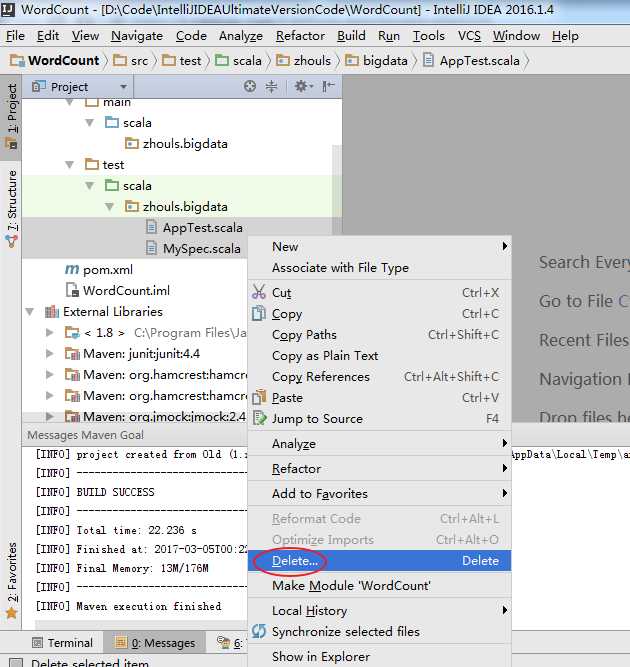Click the External Libraries icon
The image size is (630, 667).
pyautogui.click(x=52, y=311)
